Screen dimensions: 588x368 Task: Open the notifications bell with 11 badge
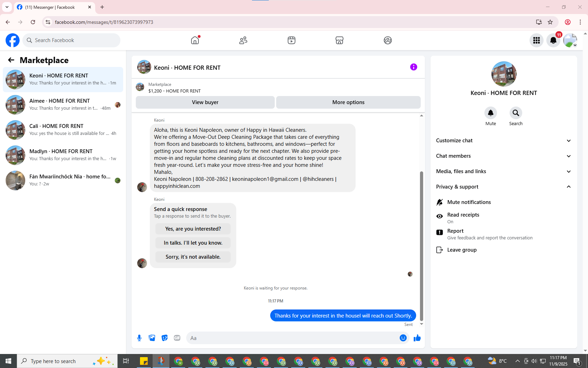click(x=553, y=40)
